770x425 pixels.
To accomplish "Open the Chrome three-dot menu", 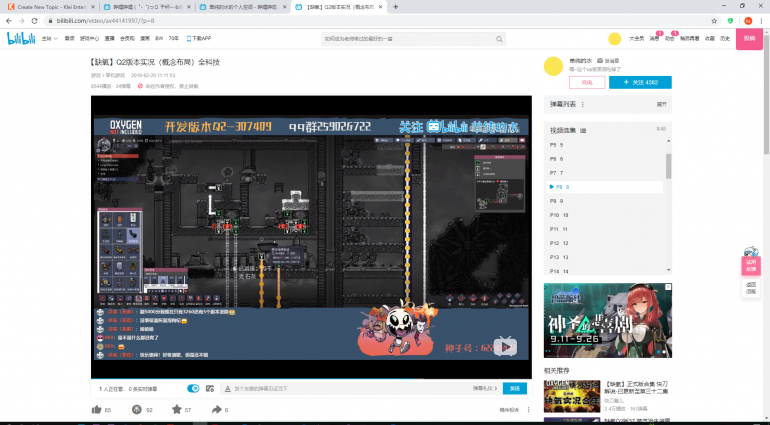I will pos(762,21).
